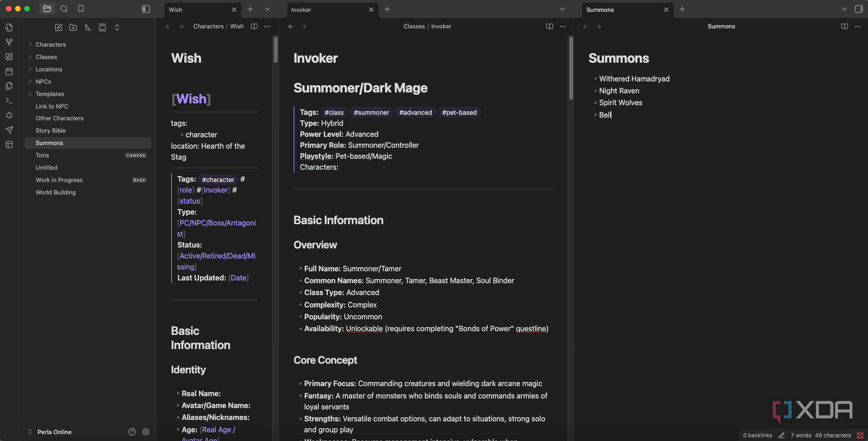Click the #summoner tag
The image size is (868, 441).
tap(371, 113)
